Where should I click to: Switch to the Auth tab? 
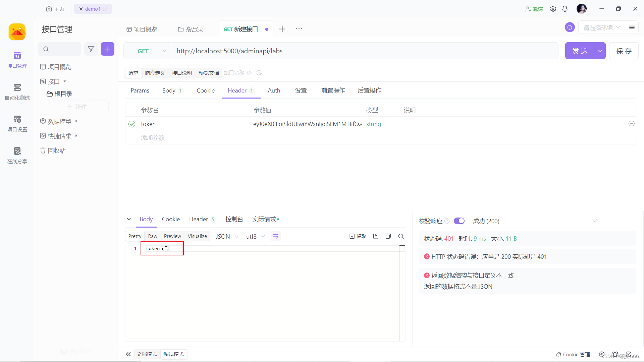(x=274, y=90)
